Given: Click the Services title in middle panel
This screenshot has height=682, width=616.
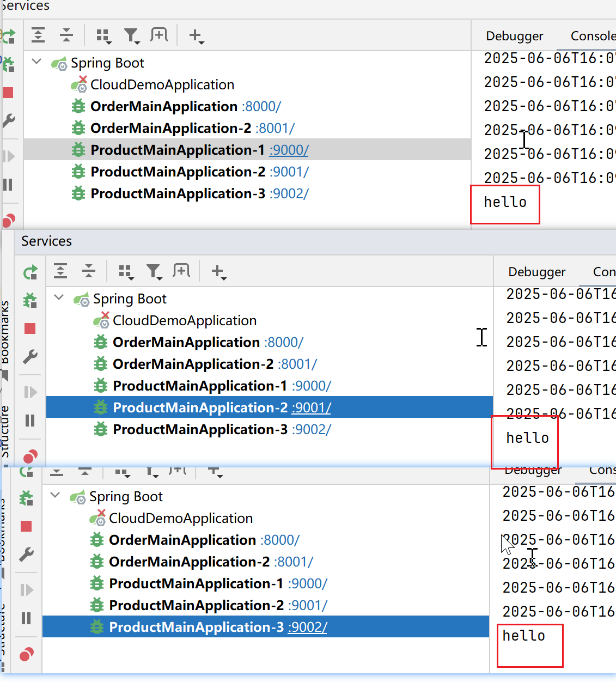Looking at the screenshot, I should coord(46,241).
